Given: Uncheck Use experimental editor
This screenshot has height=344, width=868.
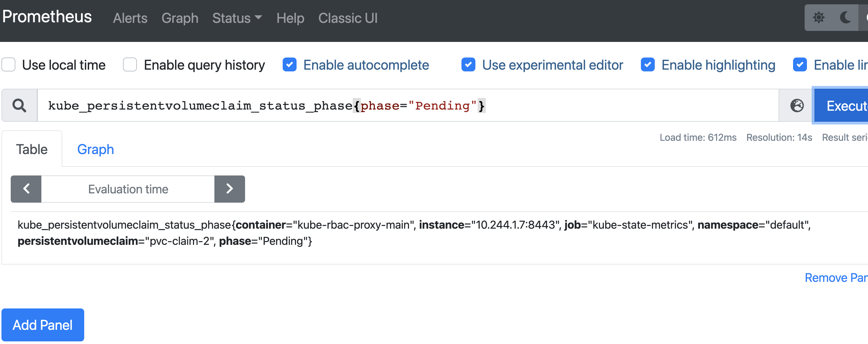Looking at the screenshot, I should point(468,65).
